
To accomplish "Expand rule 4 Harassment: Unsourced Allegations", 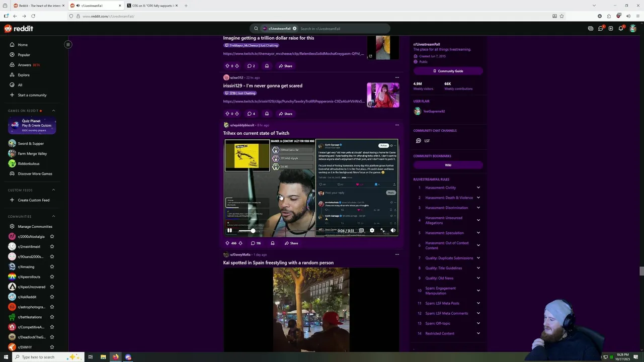I will point(478,220).
